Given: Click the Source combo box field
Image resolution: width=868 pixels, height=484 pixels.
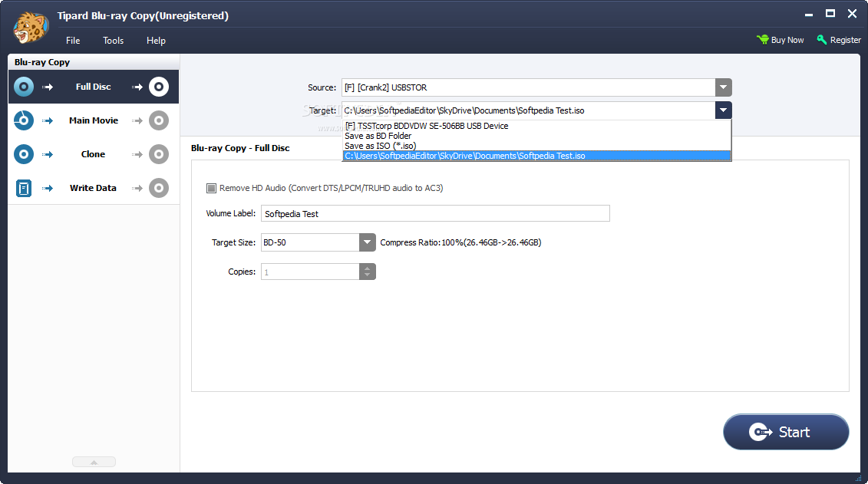Looking at the screenshot, I should tap(529, 87).
